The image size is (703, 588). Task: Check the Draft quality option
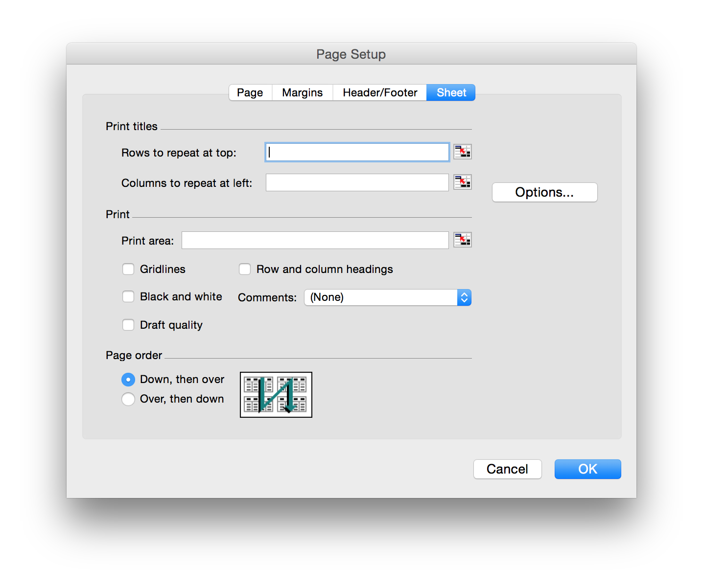click(128, 325)
